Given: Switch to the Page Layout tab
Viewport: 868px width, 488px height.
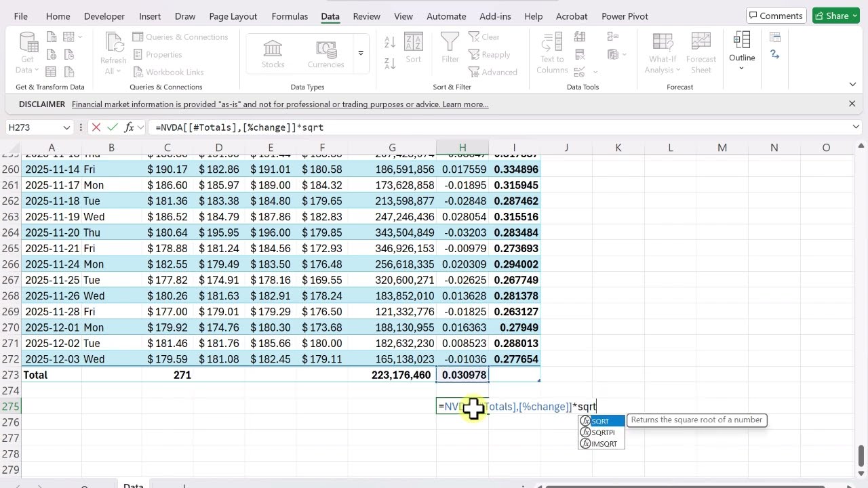Looking at the screenshot, I should point(233,16).
